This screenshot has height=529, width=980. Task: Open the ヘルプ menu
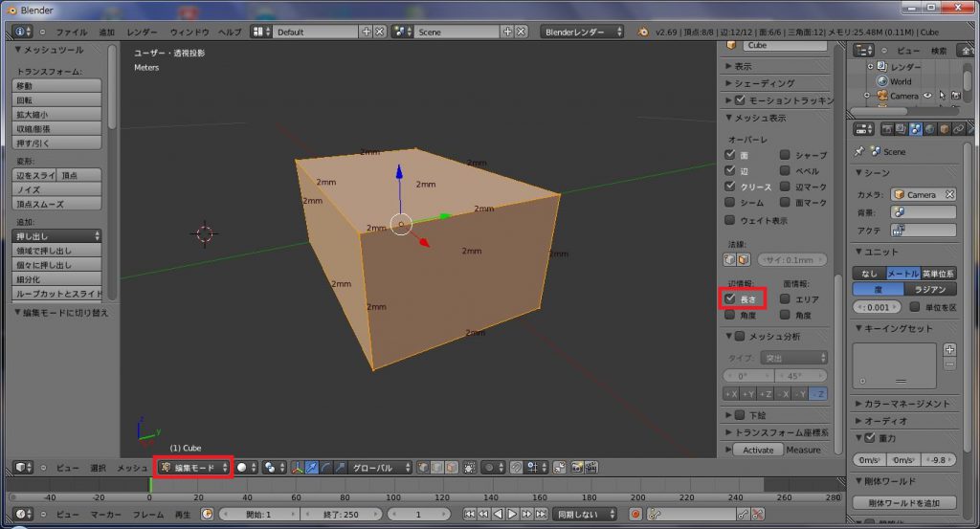(x=230, y=32)
